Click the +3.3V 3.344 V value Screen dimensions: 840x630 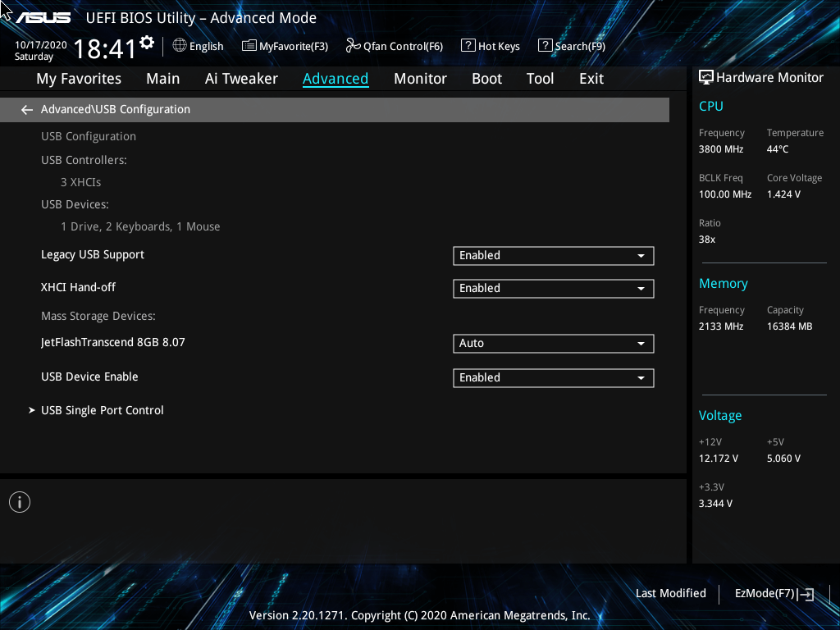(715, 504)
